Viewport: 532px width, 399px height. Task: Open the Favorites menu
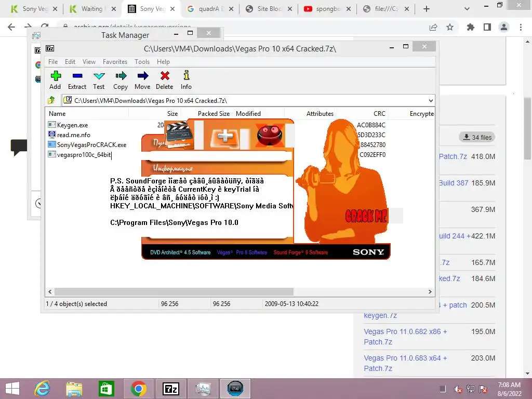pyautogui.click(x=115, y=62)
